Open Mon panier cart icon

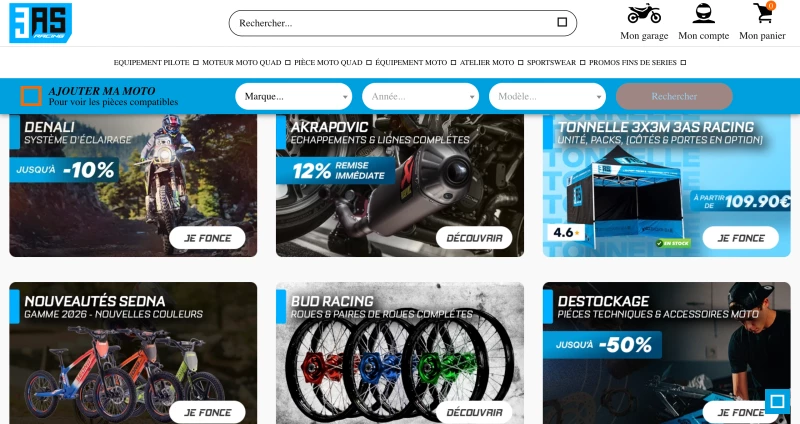[763, 13]
